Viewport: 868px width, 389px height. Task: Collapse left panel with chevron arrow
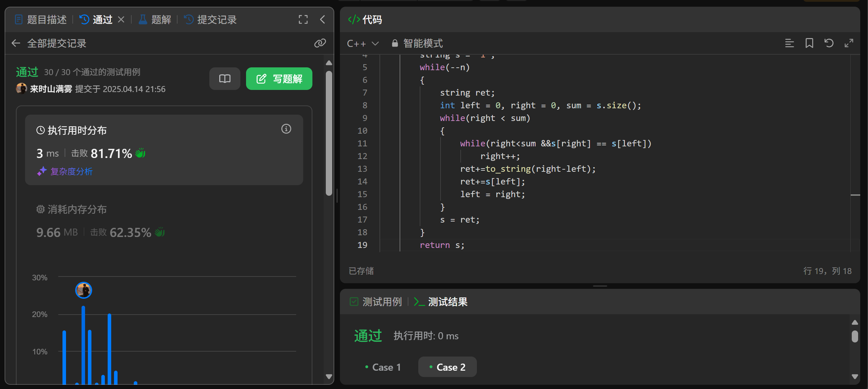[x=322, y=19]
